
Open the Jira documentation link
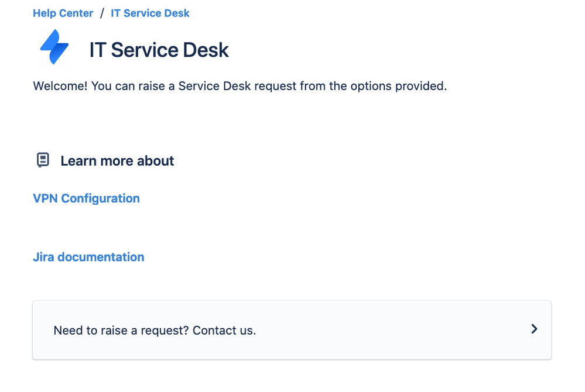point(88,257)
